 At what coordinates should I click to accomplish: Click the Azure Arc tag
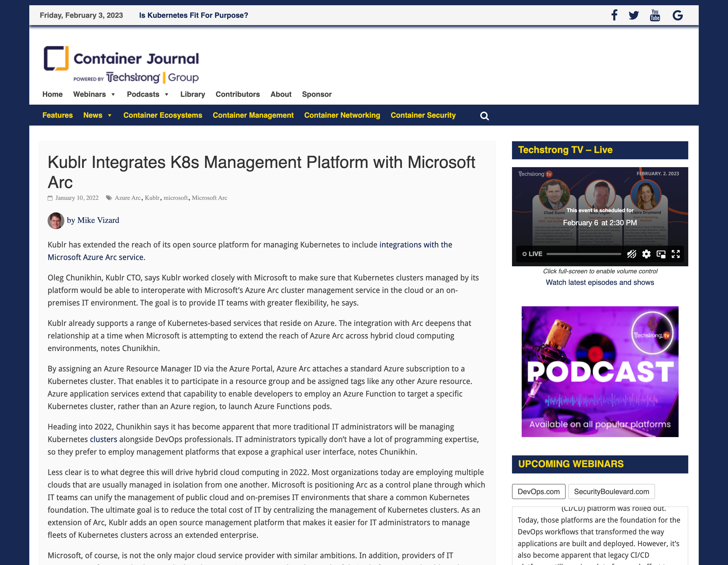tap(128, 198)
